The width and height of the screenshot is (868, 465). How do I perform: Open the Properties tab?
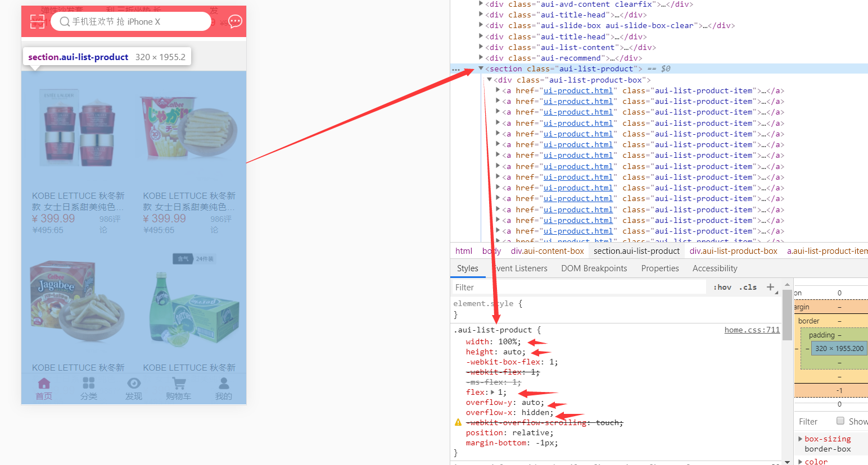(x=660, y=268)
